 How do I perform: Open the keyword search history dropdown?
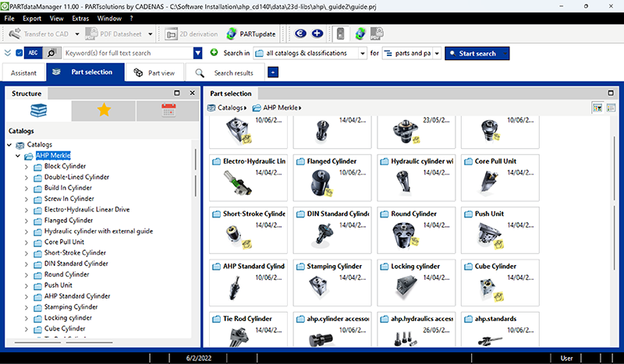[198, 53]
